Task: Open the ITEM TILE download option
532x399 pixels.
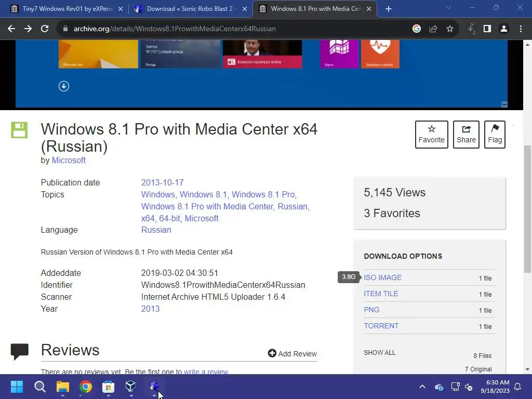Action: pyautogui.click(x=381, y=294)
